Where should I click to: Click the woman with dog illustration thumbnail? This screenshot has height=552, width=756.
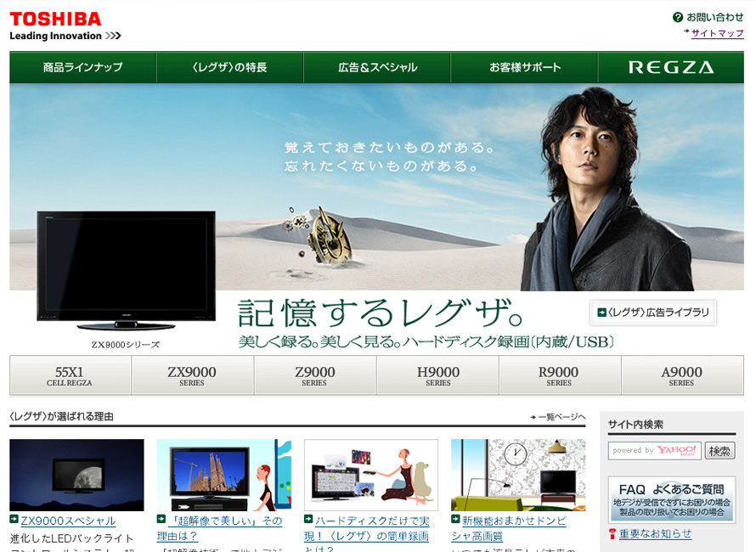coord(370,475)
